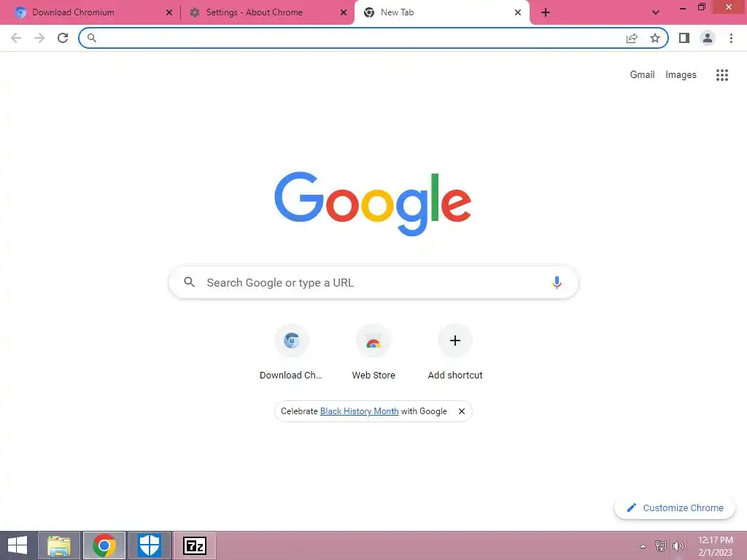Open Google Images link

[681, 75]
